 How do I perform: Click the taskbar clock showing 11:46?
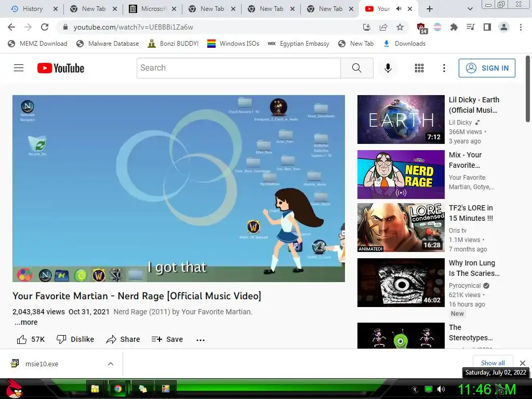click(x=487, y=390)
